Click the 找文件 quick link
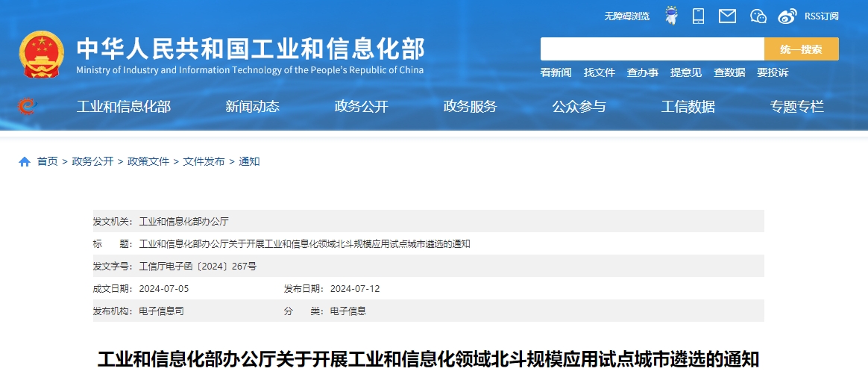The width and height of the screenshot is (868, 389). click(600, 72)
